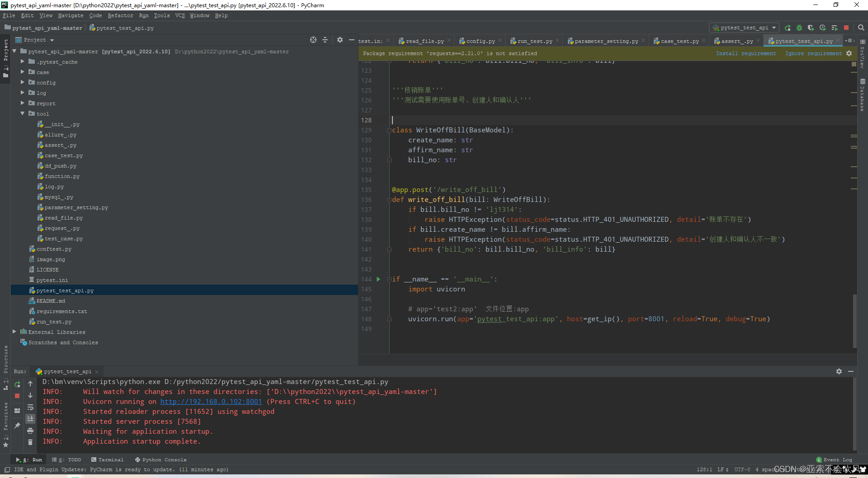The width and height of the screenshot is (868, 478).
Task: Start debugging with the green bug icon
Action: 799,28
